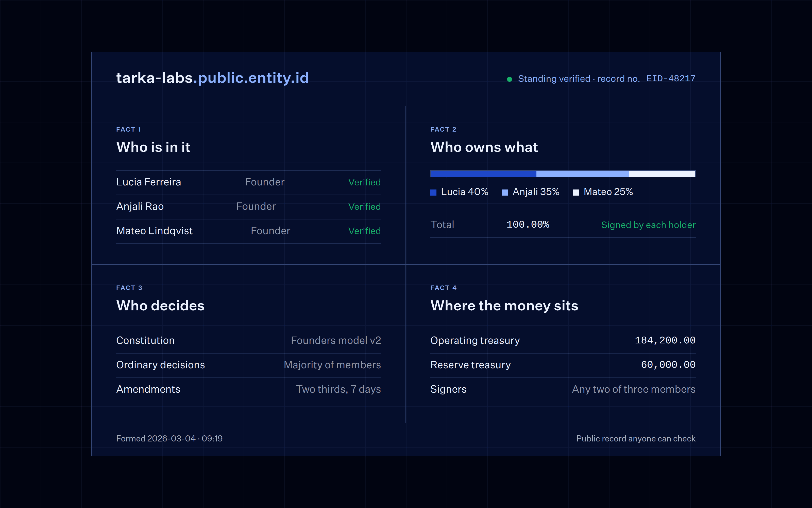This screenshot has height=508, width=812.
Task: Click the 'Amendments' row label
Action: coord(148,389)
